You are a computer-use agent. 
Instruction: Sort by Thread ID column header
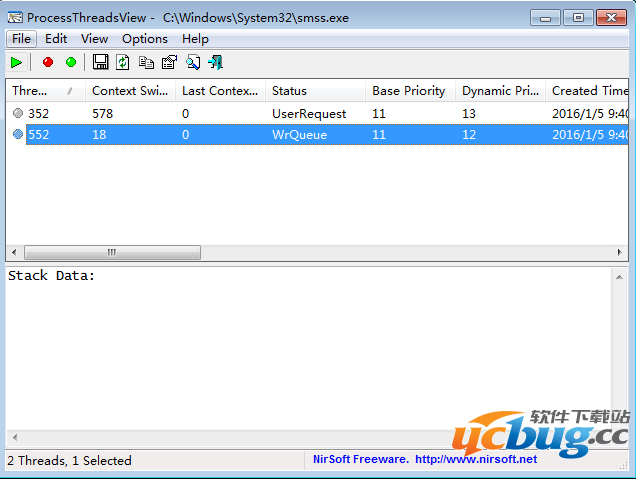pyautogui.click(x=40, y=91)
